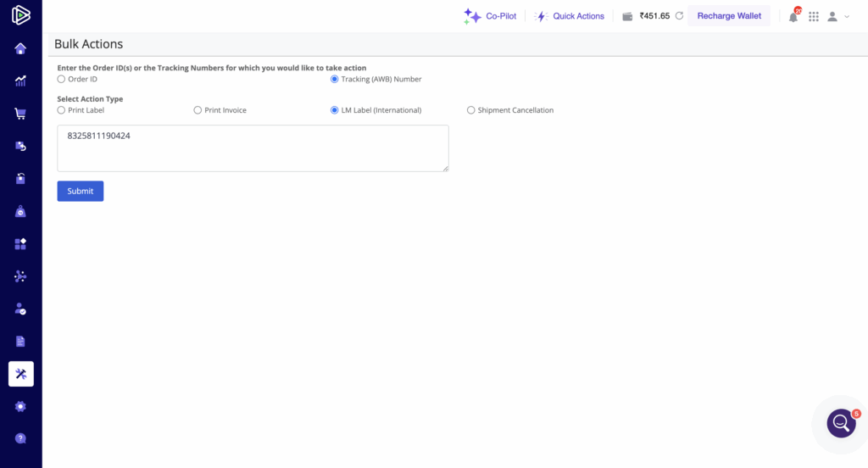Choose Shipment Cancellation action type
This screenshot has height=468, width=868.
(471, 110)
